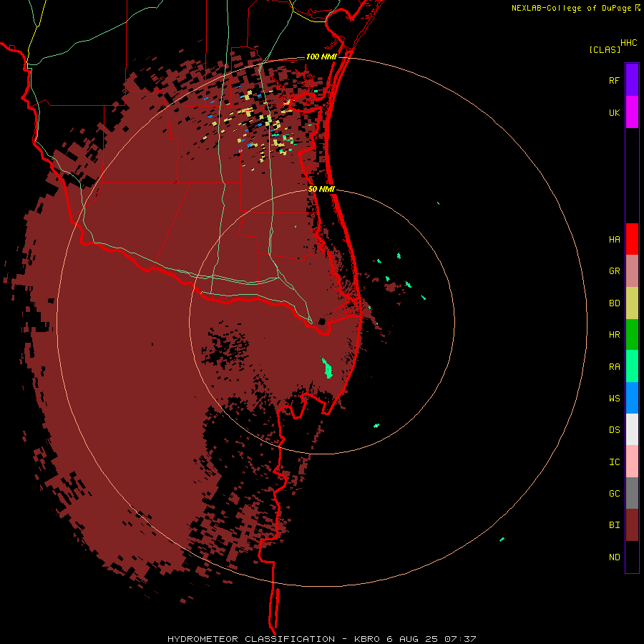Select the WS blue legend swatch

[x=632, y=398]
